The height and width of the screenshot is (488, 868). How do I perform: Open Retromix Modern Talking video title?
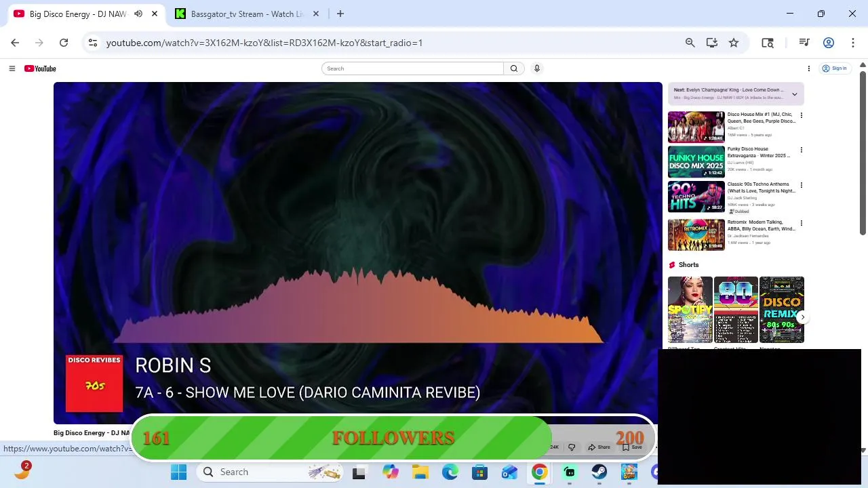point(761,226)
